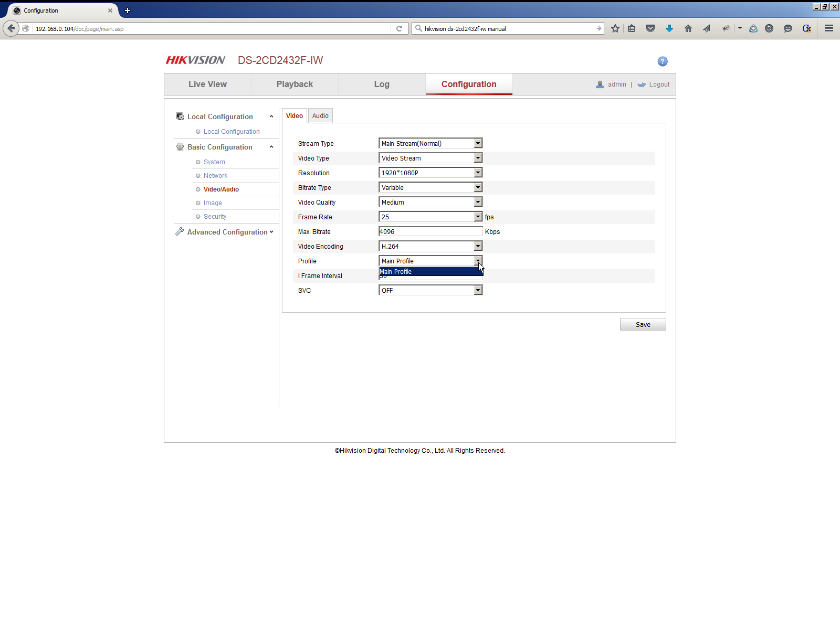Click the blue droplet extension icon
This screenshot has height=617, width=840.
pyautogui.click(x=753, y=29)
